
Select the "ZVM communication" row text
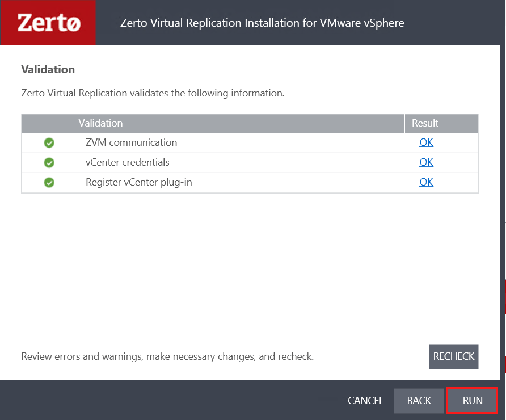[x=132, y=142]
